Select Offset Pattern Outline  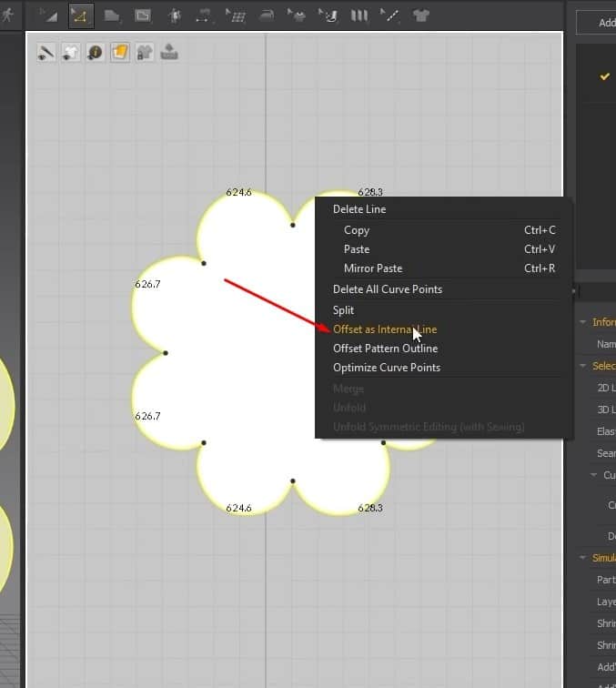pyautogui.click(x=385, y=349)
